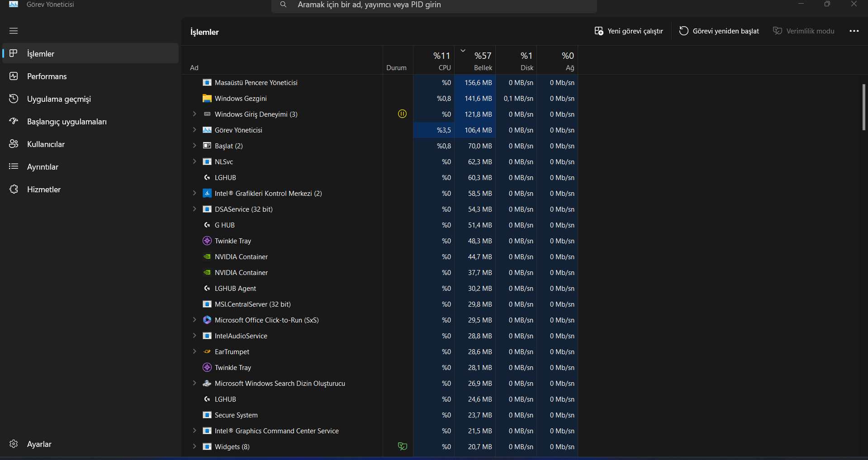Screen dimensions: 868x460
Task: Open the three-dot more options menu
Action: click(x=854, y=31)
